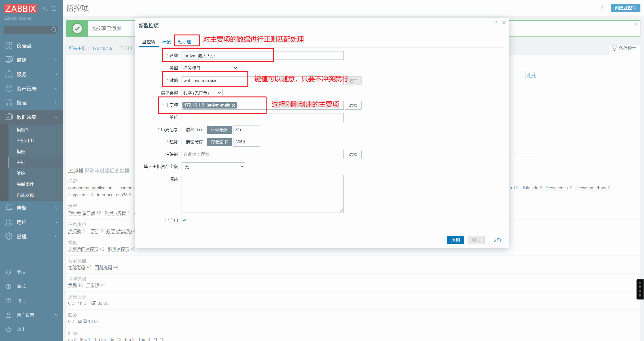Click the 172.16.1.9 breadcrumb link
644x341 pixels.
[102, 48]
